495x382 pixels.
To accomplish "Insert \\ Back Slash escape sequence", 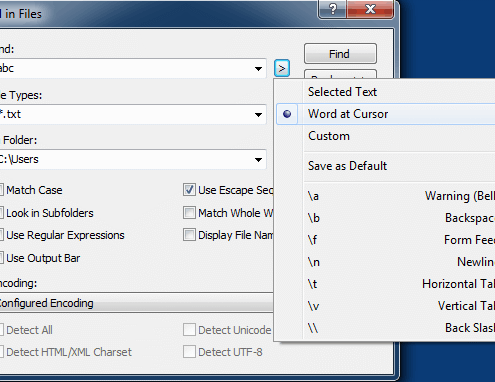I will [x=386, y=328].
